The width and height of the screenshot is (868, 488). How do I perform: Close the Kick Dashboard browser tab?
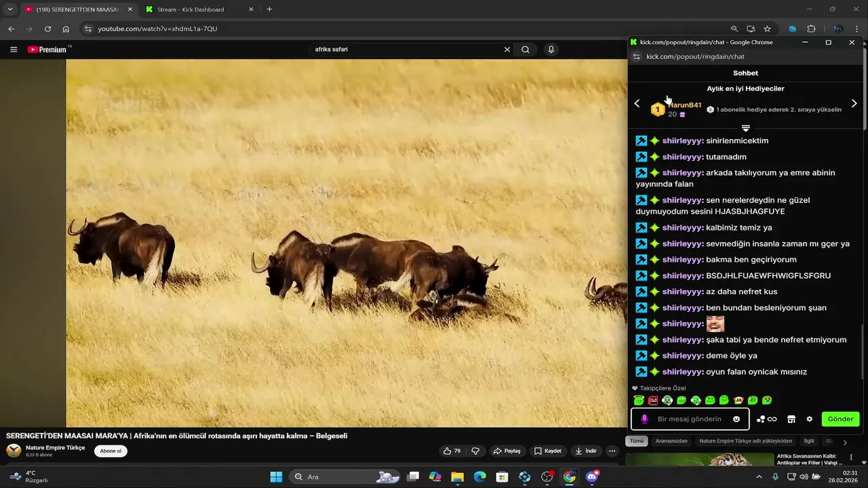click(251, 9)
